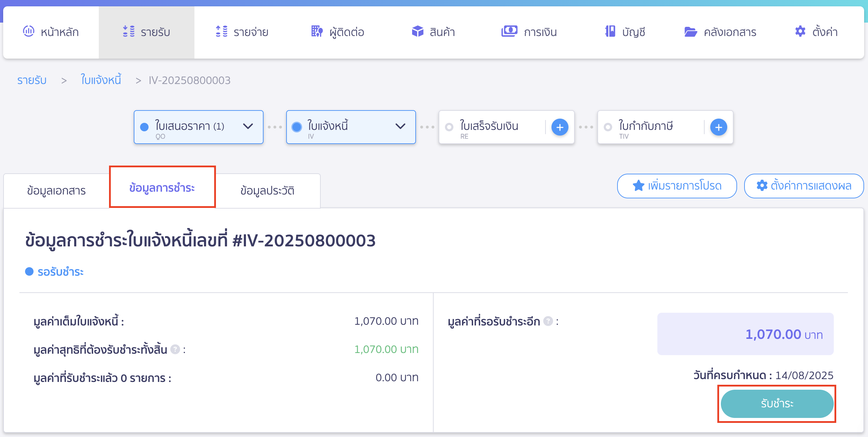Screen dimensions: 868x437
Task: Click the highlighted 1,070.00 บาท outstanding box
Action: tap(745, 334)
